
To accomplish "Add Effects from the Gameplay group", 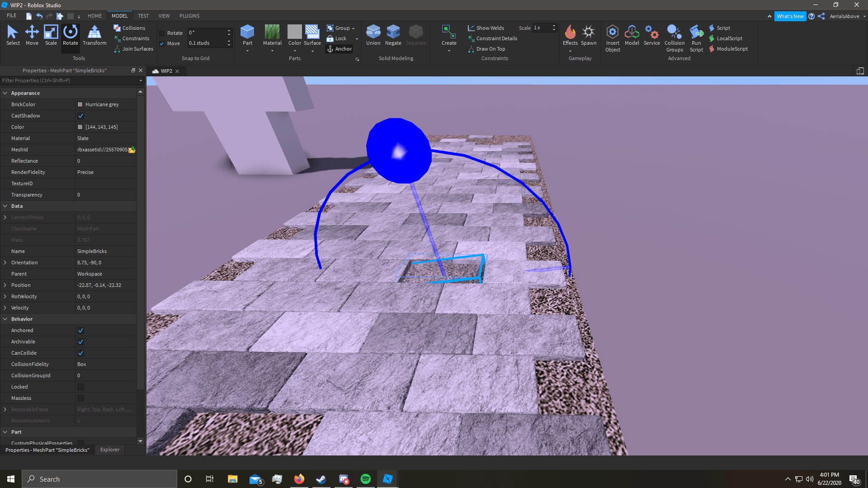I will [570, 35].
